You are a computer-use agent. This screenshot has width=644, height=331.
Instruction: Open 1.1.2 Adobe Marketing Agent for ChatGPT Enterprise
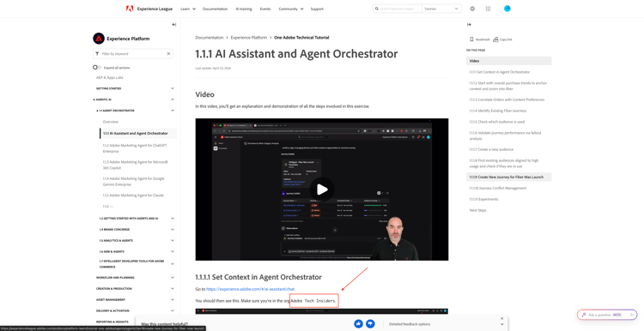pos(135,148)
